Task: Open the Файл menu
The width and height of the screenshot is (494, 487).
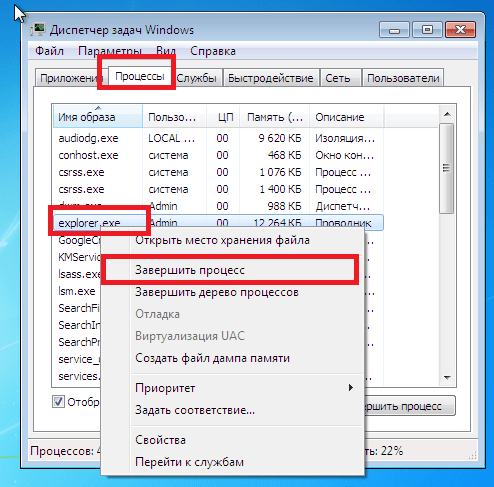Action: click(x=49, y=51)
